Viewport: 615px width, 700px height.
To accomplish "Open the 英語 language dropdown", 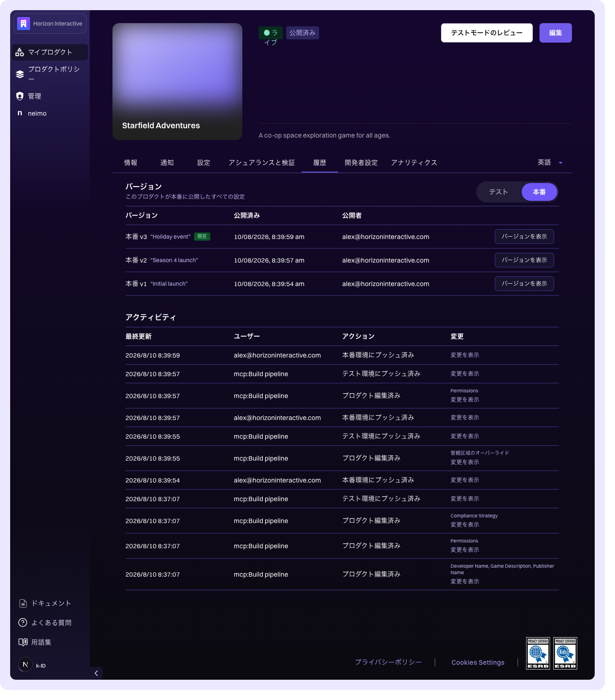I will [550, 163].
